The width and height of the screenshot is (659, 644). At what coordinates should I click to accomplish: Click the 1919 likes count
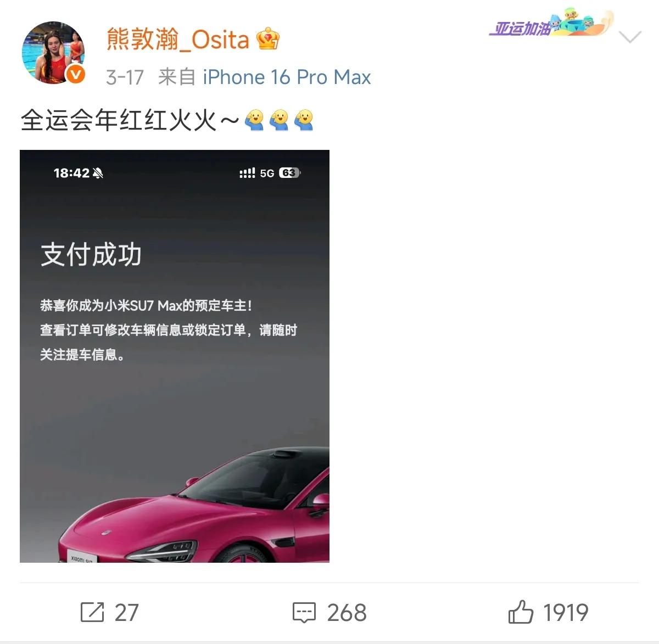pos(566,613)
